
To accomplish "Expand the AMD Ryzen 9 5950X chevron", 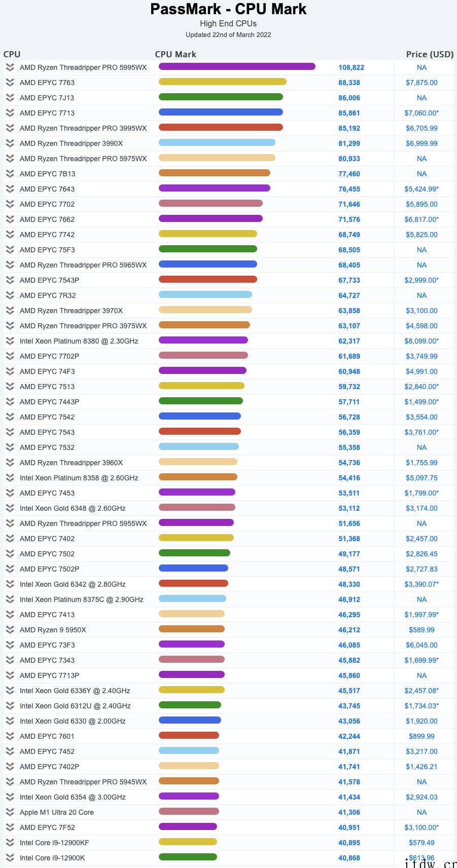I will pyautogui.click(x=10, y=630).
